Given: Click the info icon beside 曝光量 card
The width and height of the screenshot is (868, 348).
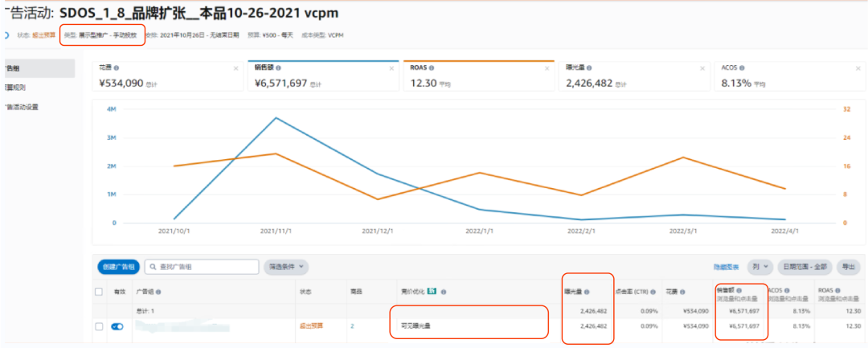Looking at the screenshot, I should [x=588, y=68].
